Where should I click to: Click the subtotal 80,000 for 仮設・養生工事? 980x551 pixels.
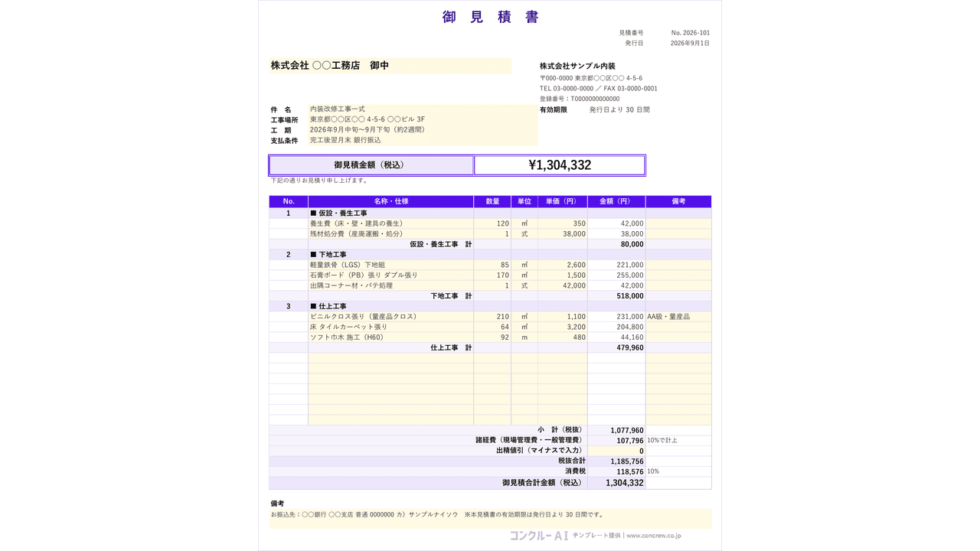tap(616, 244)
